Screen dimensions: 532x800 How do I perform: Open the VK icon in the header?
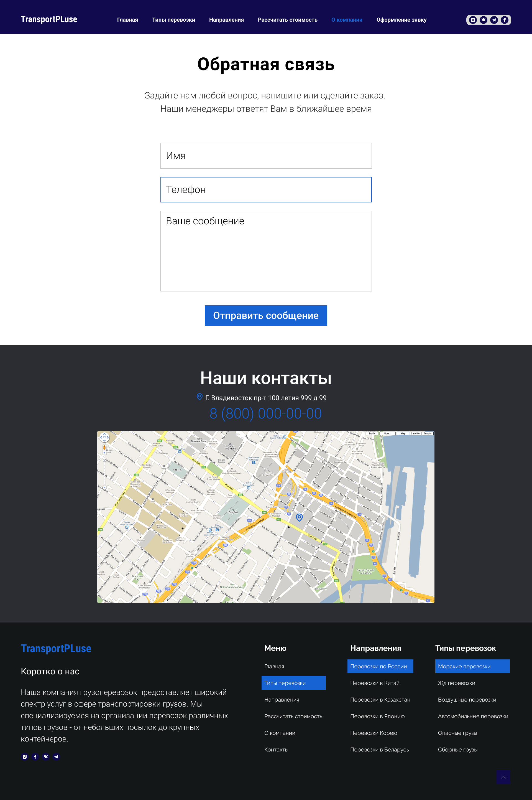[484, 20]
